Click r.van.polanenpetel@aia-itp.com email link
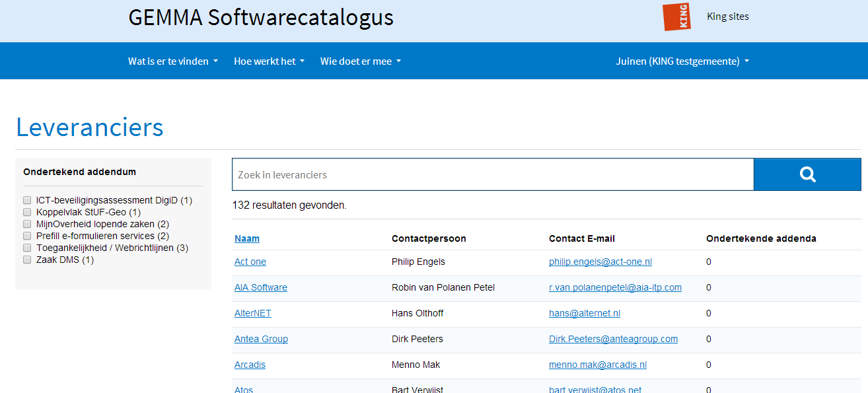 (x=615, y=287)
